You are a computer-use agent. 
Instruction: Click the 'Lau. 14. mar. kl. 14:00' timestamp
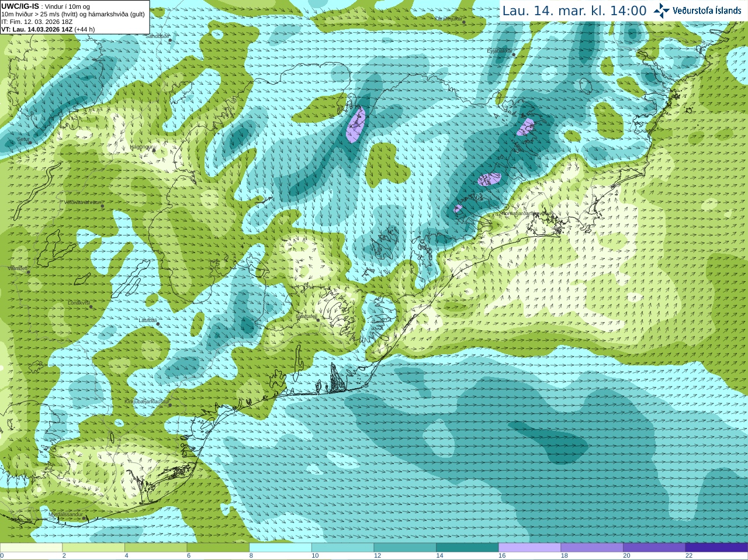pyautogui.click(x=574, y=11)
